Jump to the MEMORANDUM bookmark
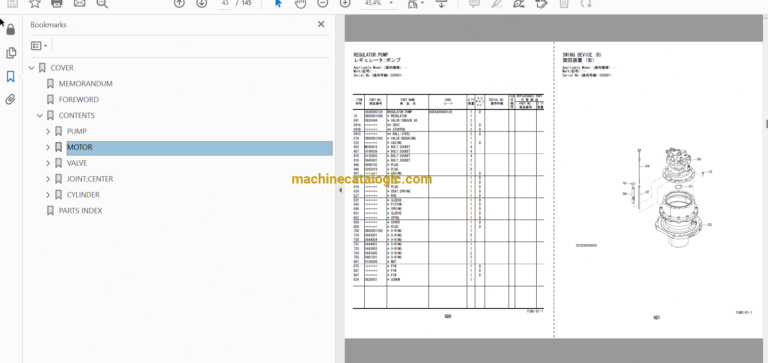This screenshot has height=363, width=768. [x=86, y=84]
